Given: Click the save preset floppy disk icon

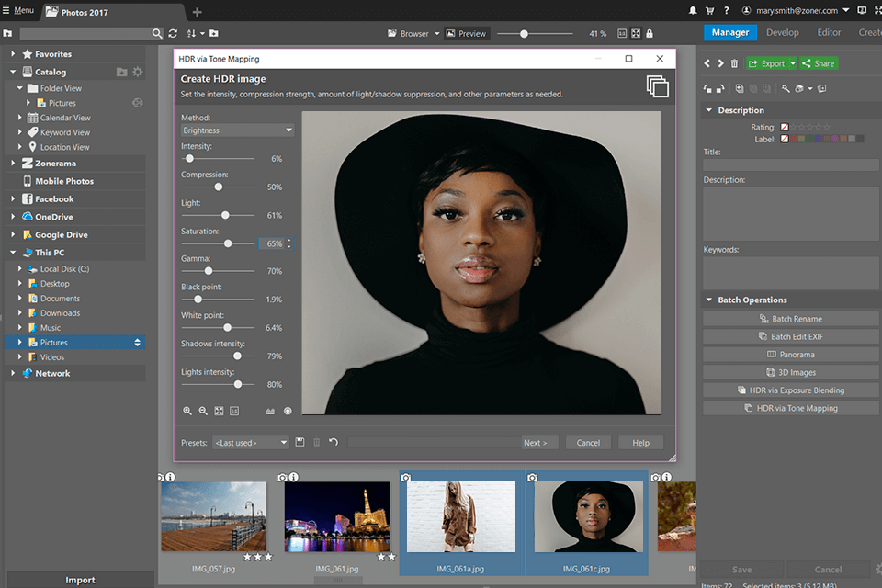Looking at the screenshot, I should click(300, 443).
